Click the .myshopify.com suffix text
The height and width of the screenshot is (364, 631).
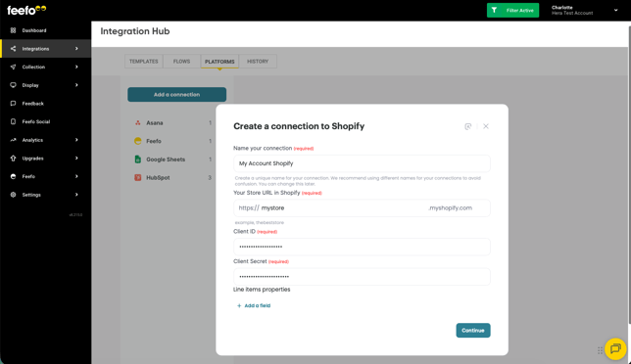tap(450, 208)
